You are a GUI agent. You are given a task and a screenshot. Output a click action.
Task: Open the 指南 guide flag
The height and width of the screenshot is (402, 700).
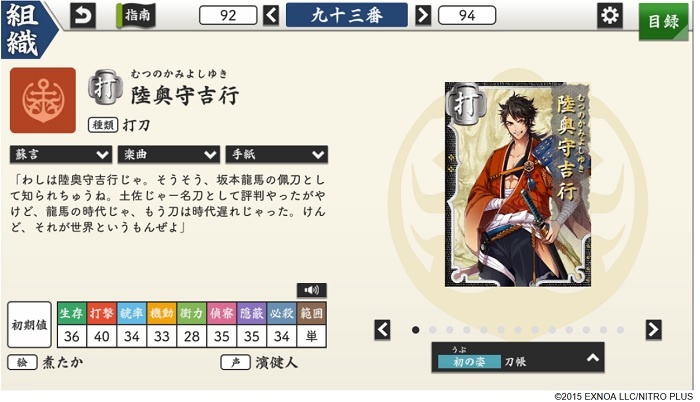point(136,15)
